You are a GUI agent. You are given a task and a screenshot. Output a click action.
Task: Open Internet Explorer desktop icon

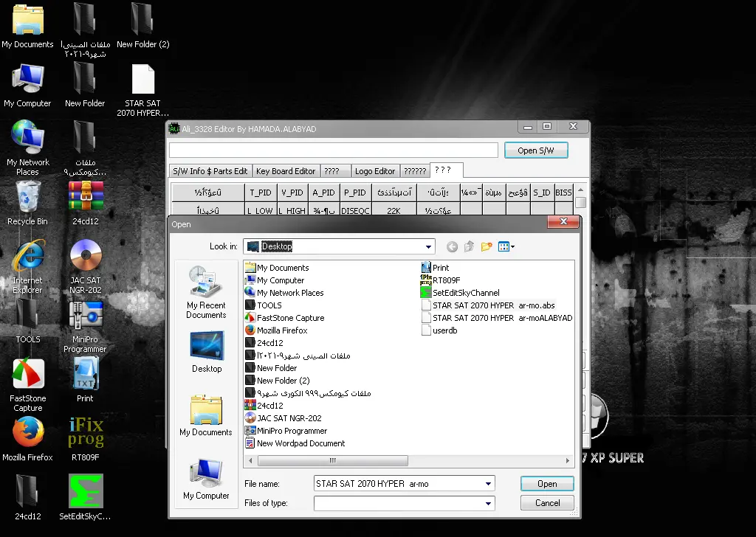click(27, 267)
